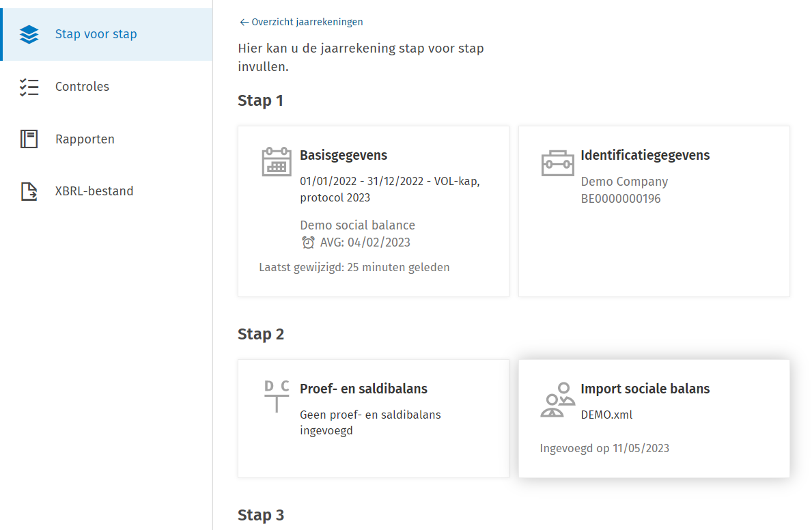Open the Import sociale balans card title
The height and width of the screenshot is (530, 812).
click(x=645, y=389)
